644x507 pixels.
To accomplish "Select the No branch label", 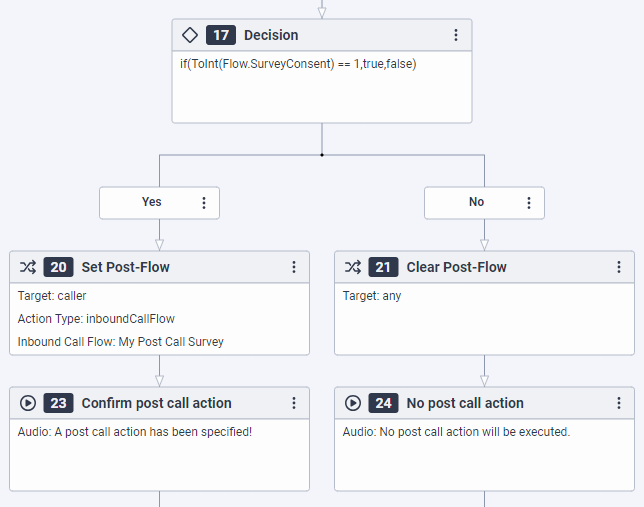I will coord(476,202).
